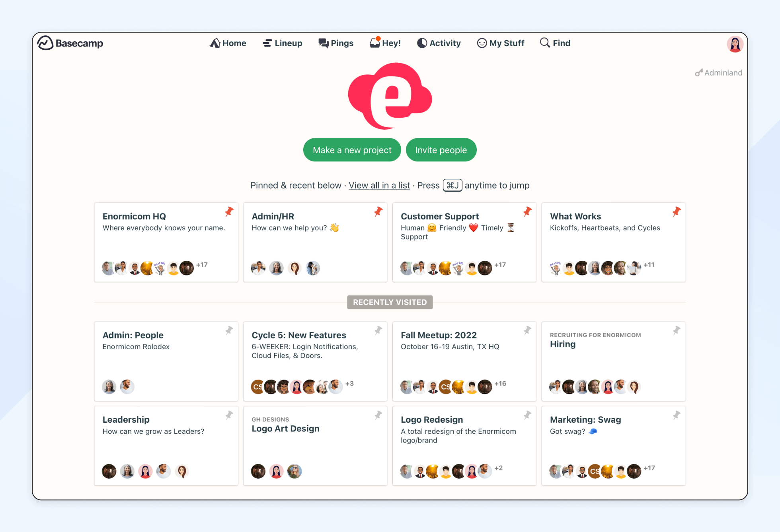Click the Basecamp home logo icon
780x532 pixels.
pyautogui.click(x=48, y=43)
